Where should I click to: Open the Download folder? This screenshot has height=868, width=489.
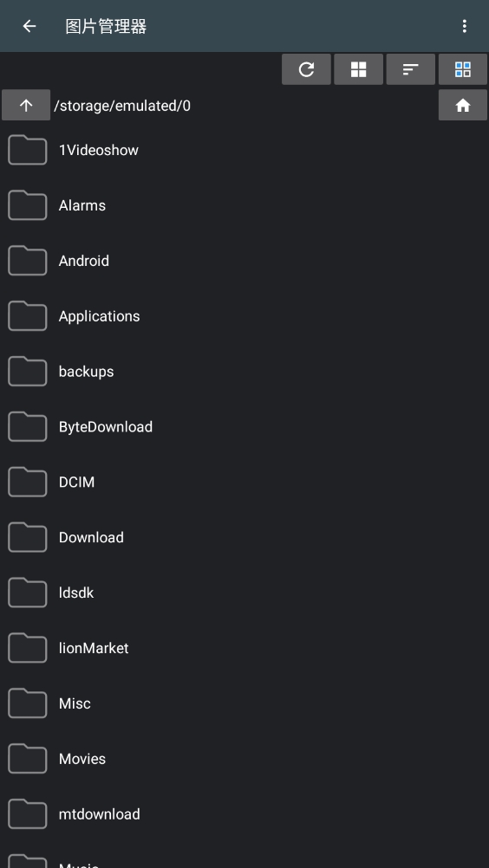pos(244,537)
